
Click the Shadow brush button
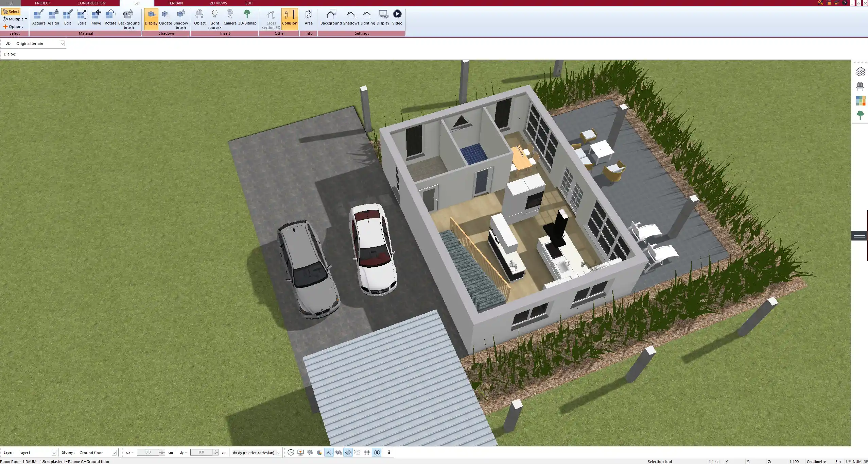[x=180, y=18]
